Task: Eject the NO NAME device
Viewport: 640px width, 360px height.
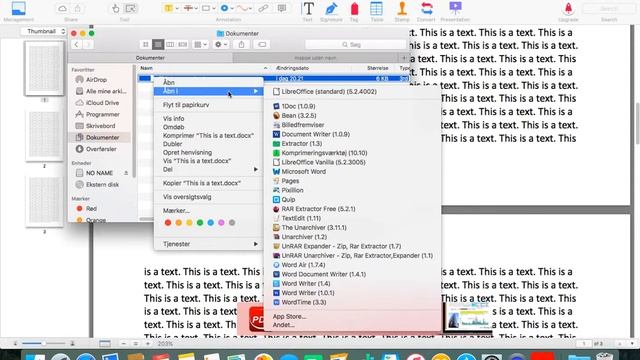Action: point(126,173)
